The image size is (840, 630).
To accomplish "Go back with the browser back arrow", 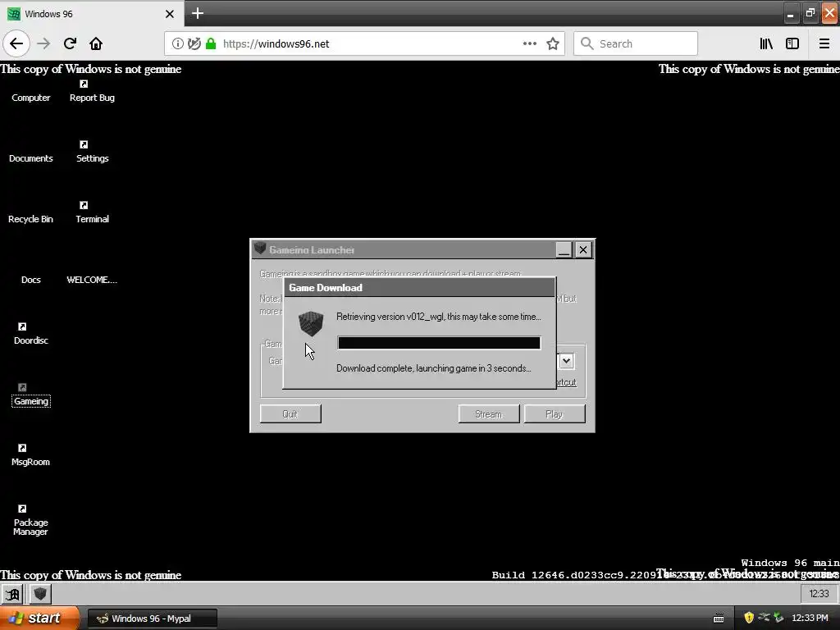I will point(16,43).
